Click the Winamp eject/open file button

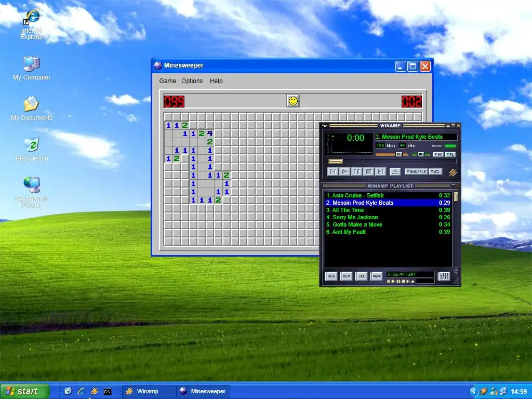(x=395, y=171)
